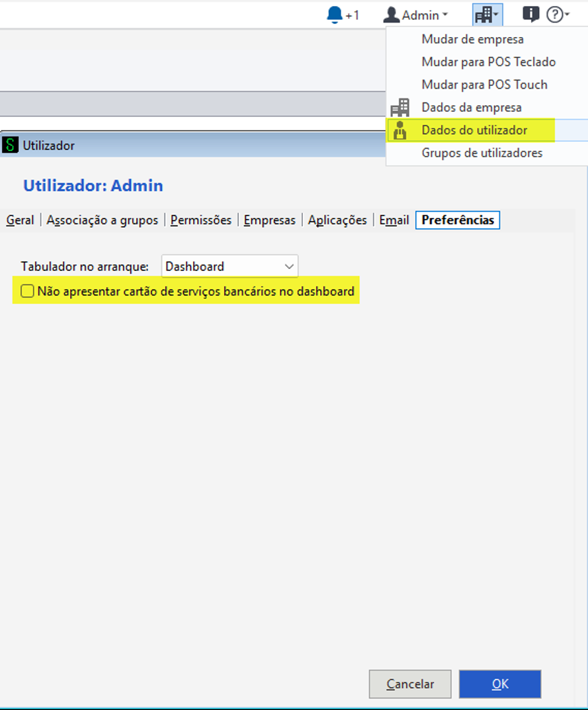Viewport: 588px width, 710px height.
Task: Choose Mudar para POS Teclado
Action: (x=488, y=62)
